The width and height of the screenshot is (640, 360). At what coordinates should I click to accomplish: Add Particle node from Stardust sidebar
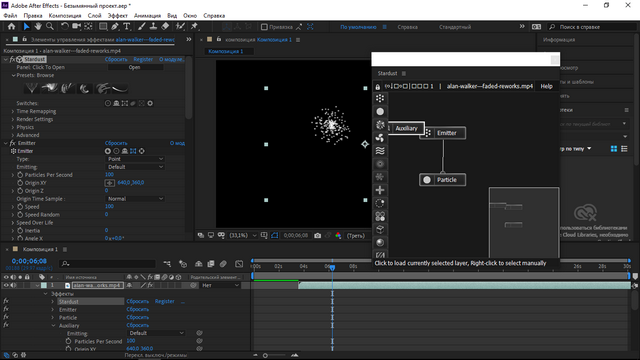pyautogui.click(x=380, y=111)
